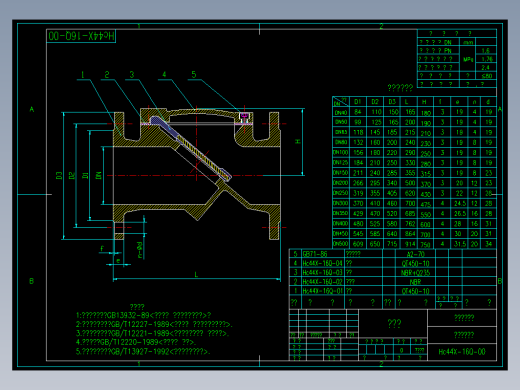520x390 pixels.
Task: Select the DN250 row label in the table
Action: coord(340,193)
